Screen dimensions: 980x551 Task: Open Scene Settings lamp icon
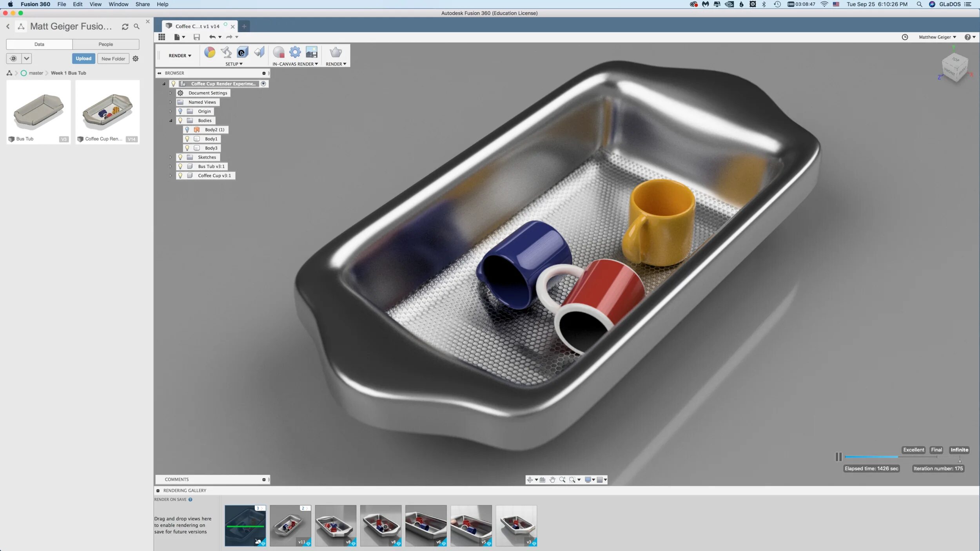tap(226, 52)
